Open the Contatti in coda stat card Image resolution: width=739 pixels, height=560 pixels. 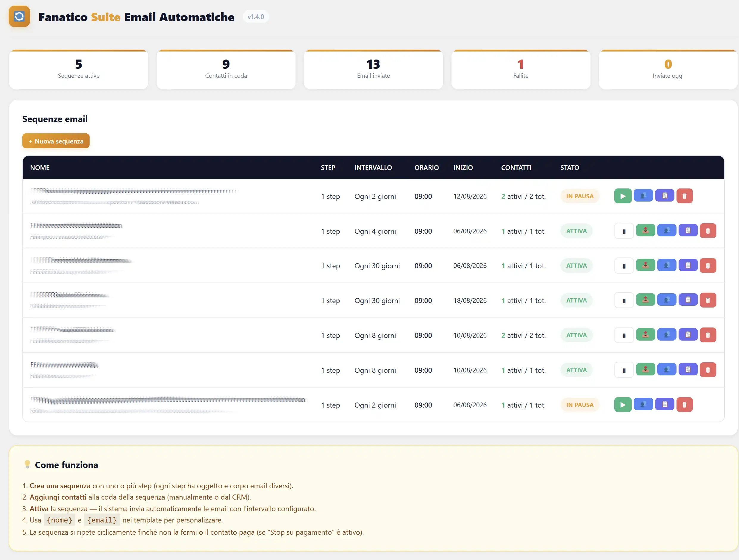(x=226, y=70)
